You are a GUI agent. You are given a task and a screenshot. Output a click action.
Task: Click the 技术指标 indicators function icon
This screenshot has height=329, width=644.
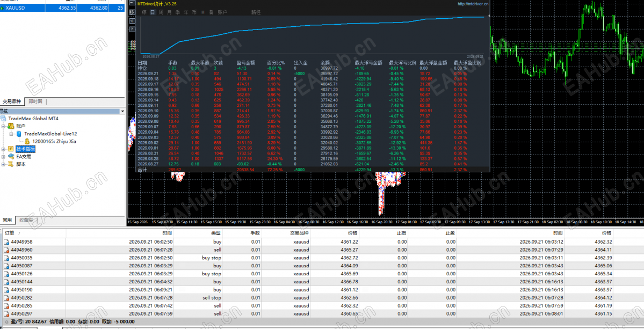tap(11, 149)
